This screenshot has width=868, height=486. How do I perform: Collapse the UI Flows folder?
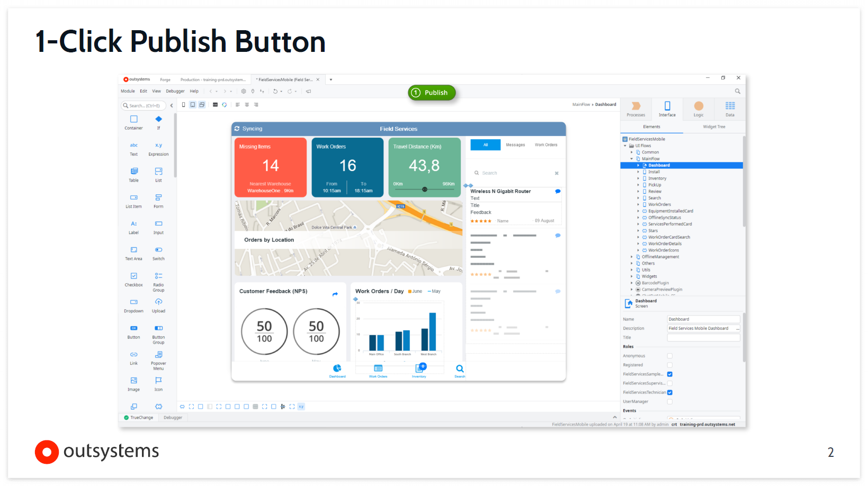point(625,146)
